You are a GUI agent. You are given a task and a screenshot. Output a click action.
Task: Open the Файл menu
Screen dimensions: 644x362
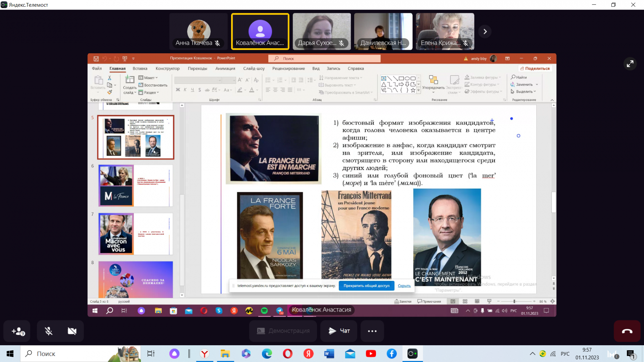click(x=97, y=69)
